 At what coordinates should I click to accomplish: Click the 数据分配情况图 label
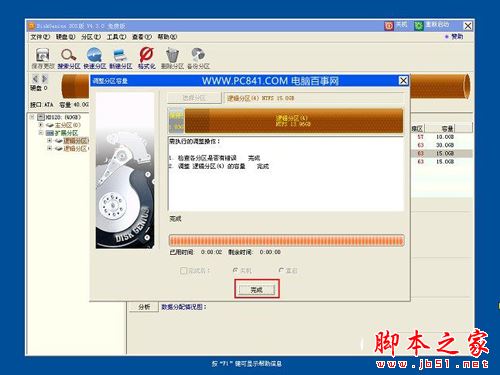(184, 307)
